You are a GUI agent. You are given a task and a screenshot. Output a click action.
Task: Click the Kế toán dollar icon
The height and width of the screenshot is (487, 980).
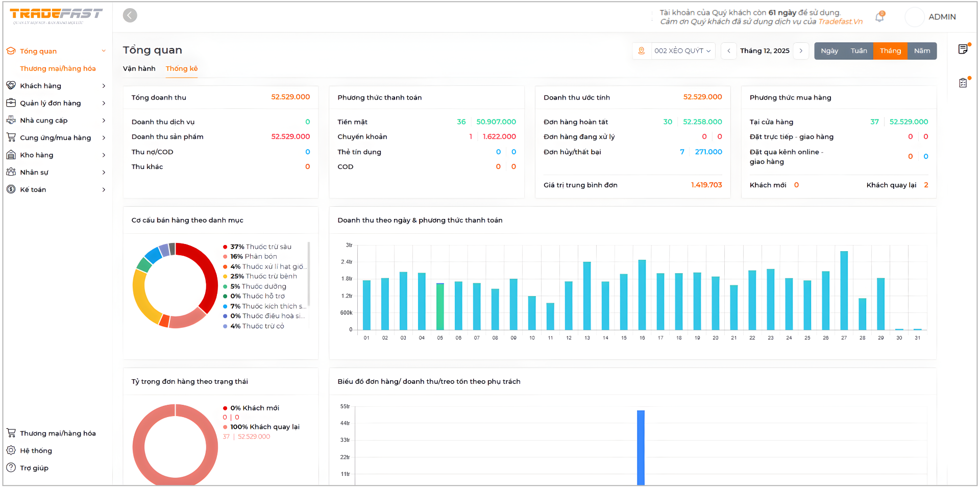coord(11,189)
